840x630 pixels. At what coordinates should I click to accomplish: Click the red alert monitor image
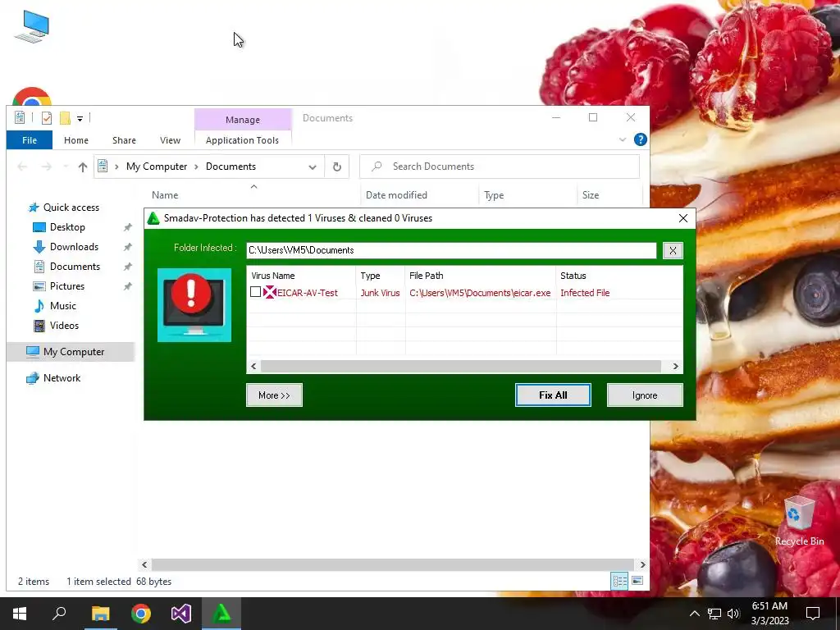click(194, 305)
